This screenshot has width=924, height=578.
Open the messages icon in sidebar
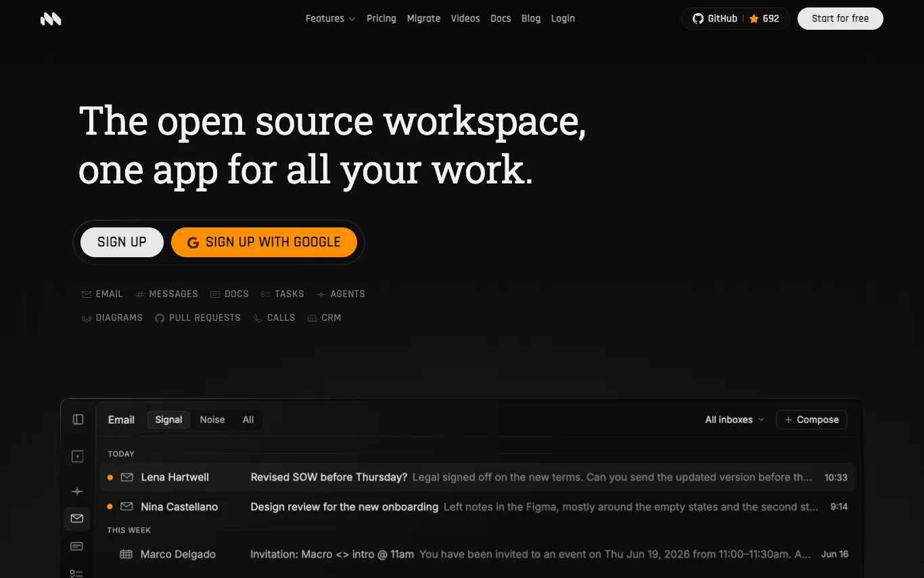(77, 546)
